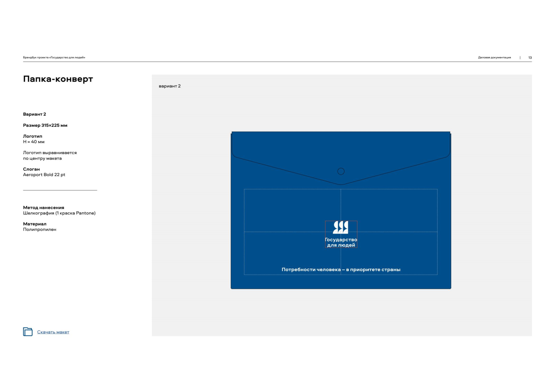
Task: Click the folder icon beside Скачать макет
Action: click(x=28, y=332)
